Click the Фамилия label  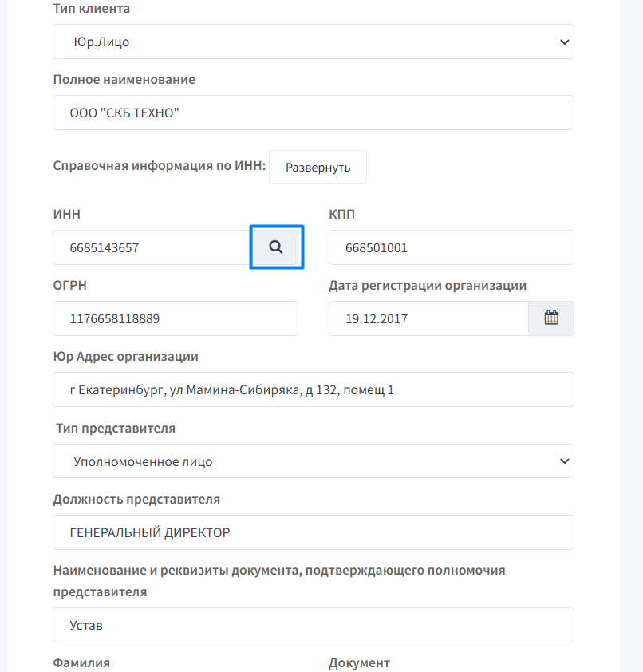(81, 663)
